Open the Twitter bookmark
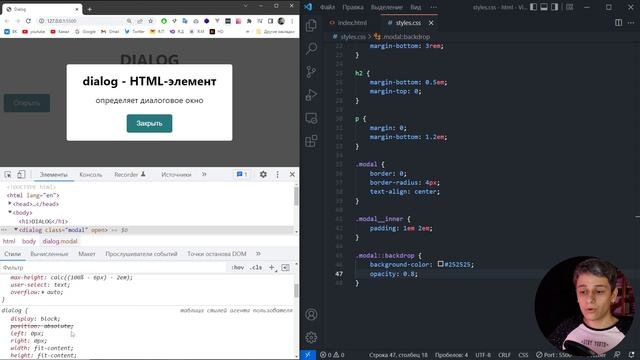The height and width of the screenshot is (360, 640). pos(135,31)
